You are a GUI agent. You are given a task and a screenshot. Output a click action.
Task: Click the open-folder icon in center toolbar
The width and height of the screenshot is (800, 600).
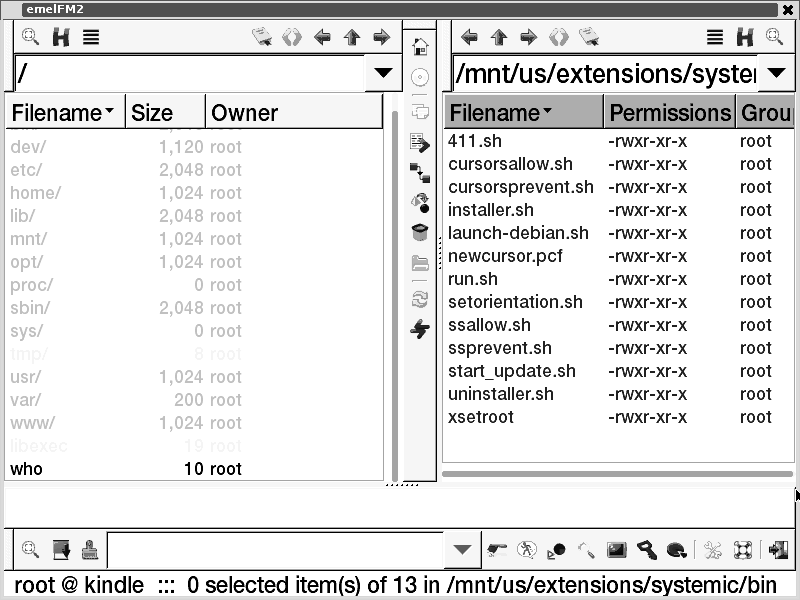420,263
